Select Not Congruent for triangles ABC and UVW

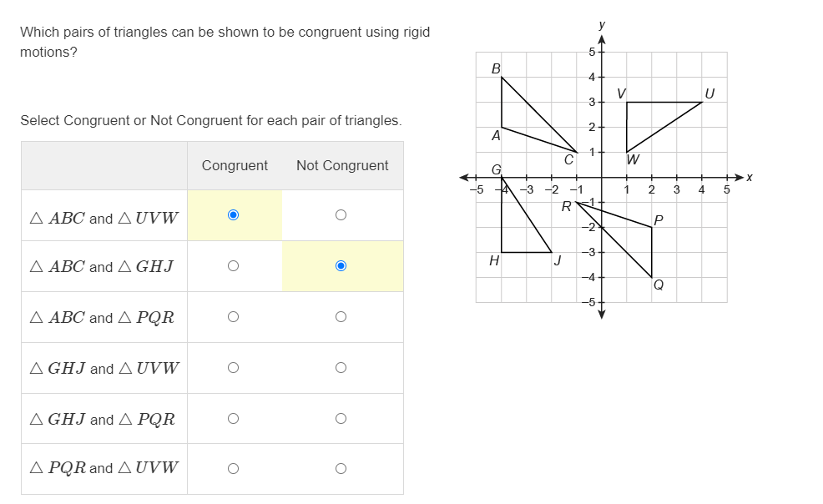341,214
